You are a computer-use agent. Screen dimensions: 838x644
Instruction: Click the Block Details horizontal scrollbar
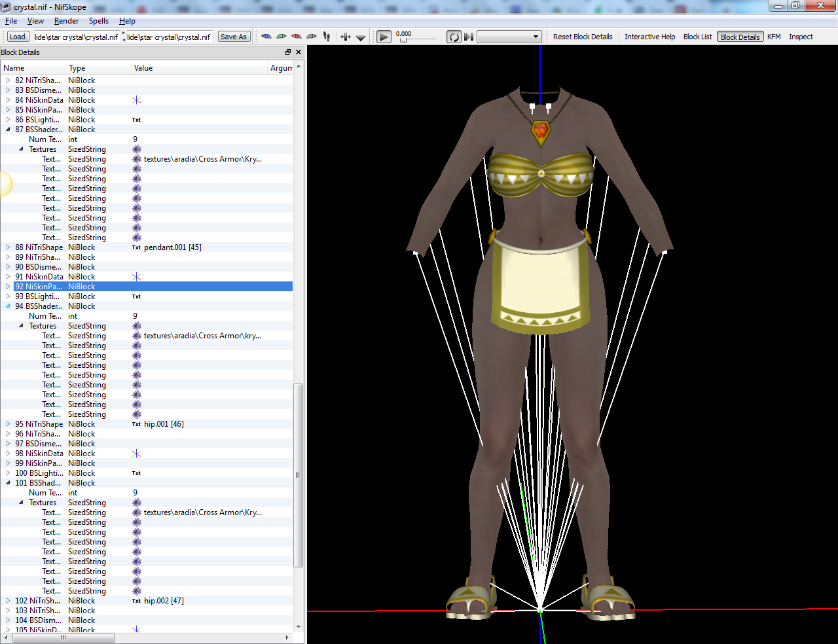click(x=63, y=637)
